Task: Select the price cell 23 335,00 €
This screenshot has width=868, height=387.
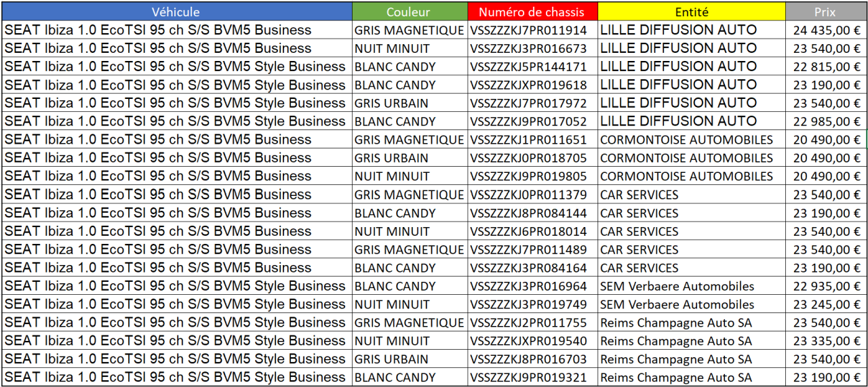Action: [x=825, y=342]
